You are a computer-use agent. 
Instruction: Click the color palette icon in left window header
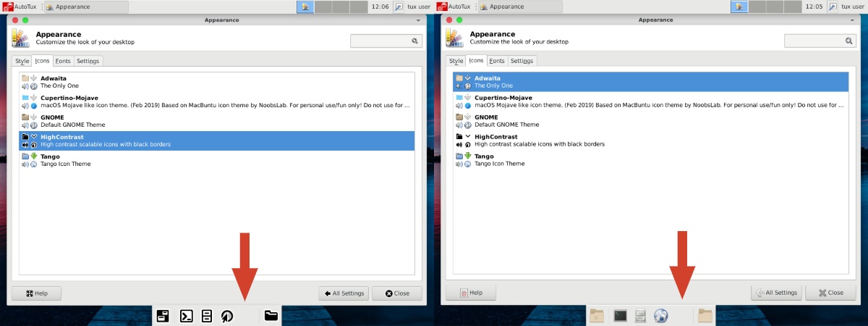click(20, 38)
